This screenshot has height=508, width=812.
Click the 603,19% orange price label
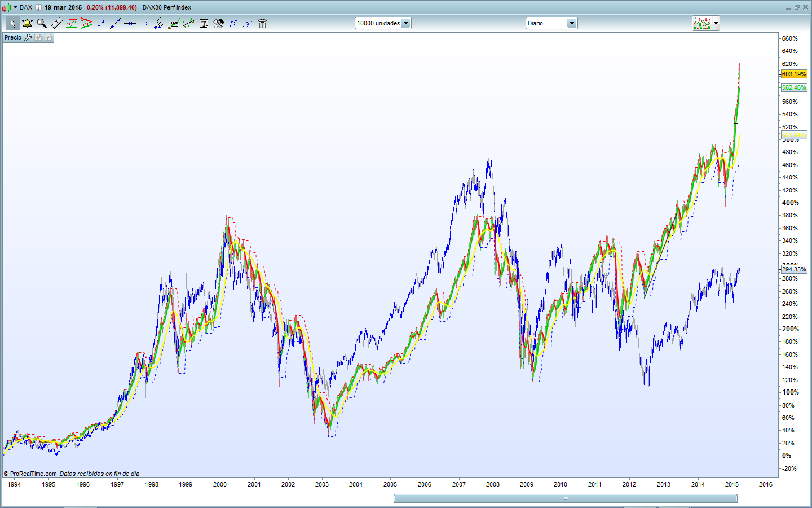click(x=794, y=74)
